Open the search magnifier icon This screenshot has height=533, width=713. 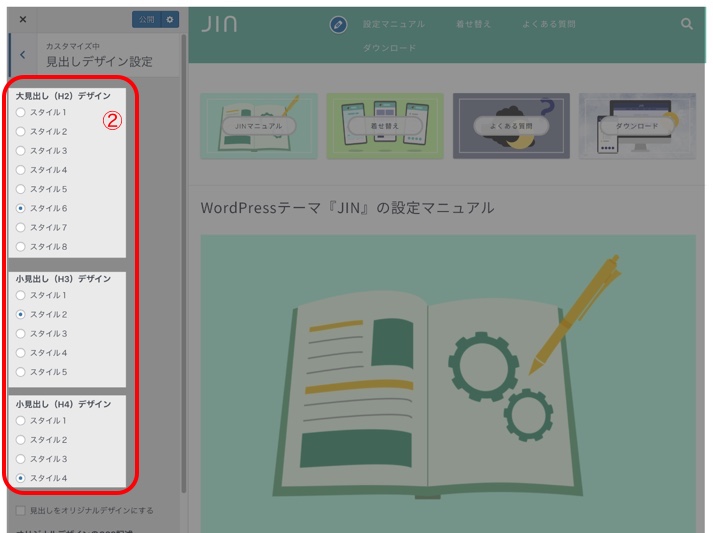pos(687,24)
